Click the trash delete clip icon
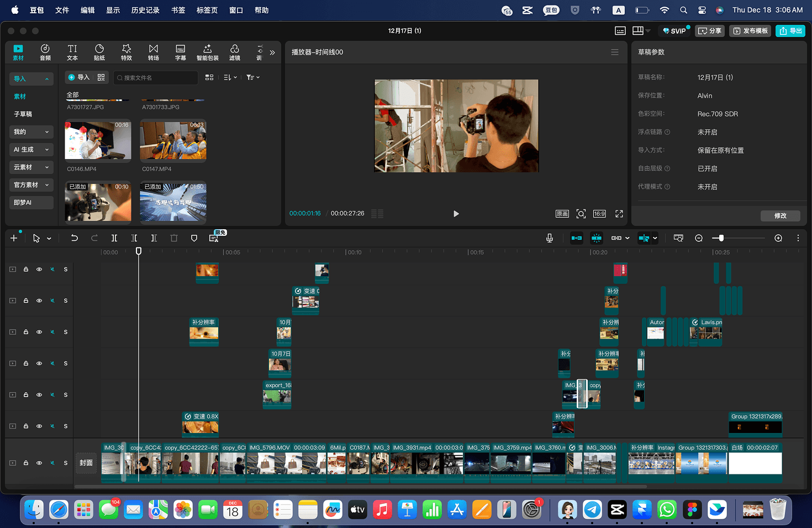812x528 pixels. pyautogui.click(x=174, y=238)
